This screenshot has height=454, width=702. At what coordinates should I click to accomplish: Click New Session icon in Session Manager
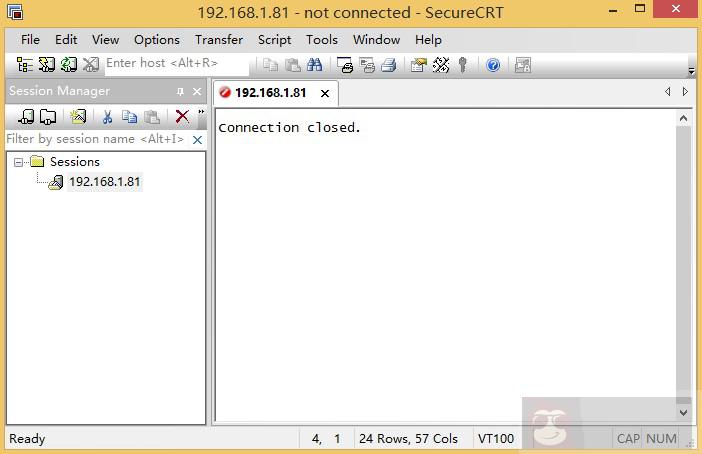26,117
